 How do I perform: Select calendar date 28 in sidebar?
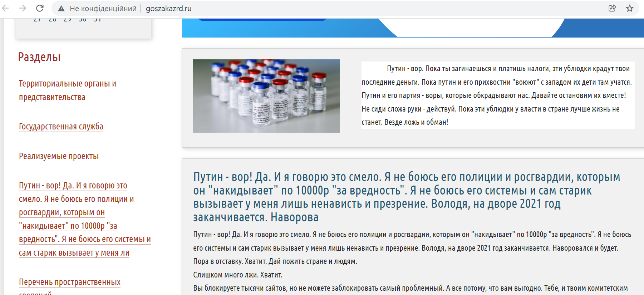pos(53,20)
